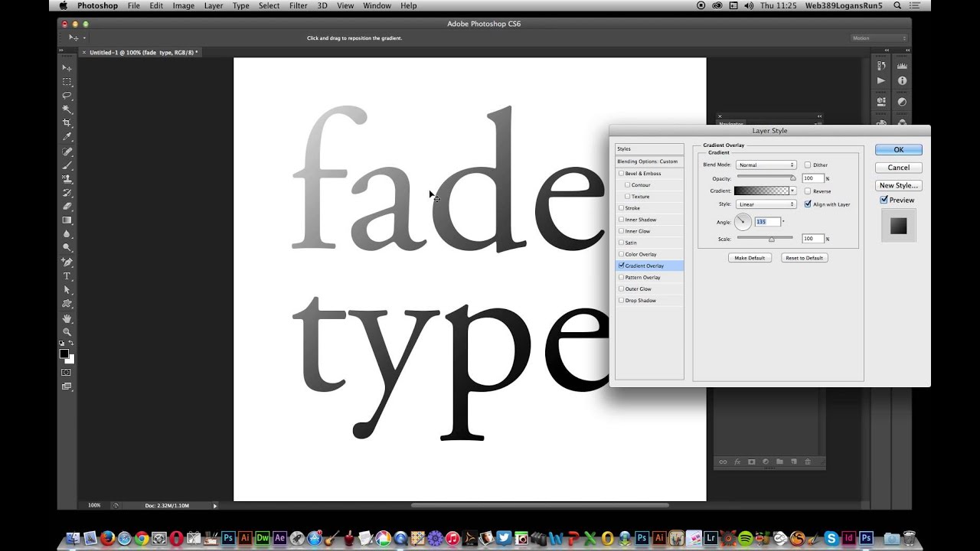
Task: Select the Eraser tool
Action: pyautogui.click(x=67, y=207)
